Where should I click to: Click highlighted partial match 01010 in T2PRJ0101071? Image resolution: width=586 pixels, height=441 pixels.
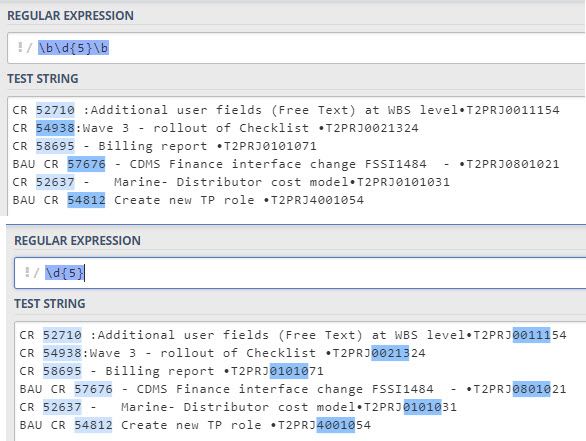289,371
